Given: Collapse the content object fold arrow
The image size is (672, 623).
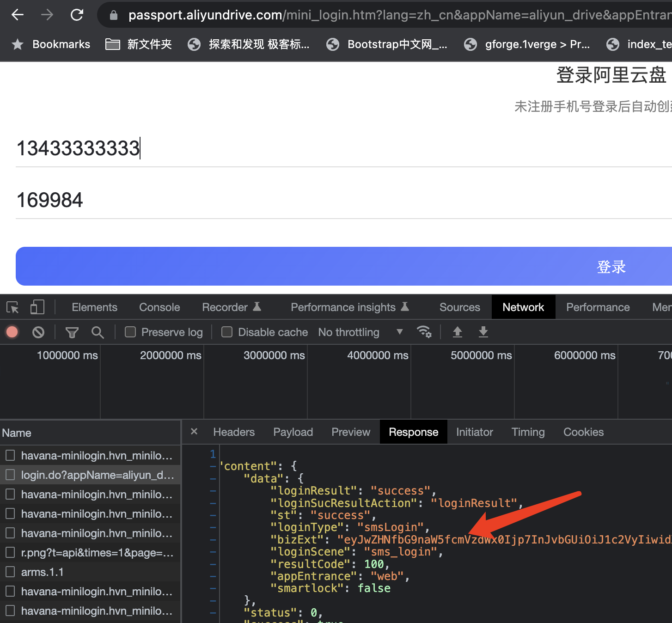Looking at the screenshot, I should [x=213, y=466].
